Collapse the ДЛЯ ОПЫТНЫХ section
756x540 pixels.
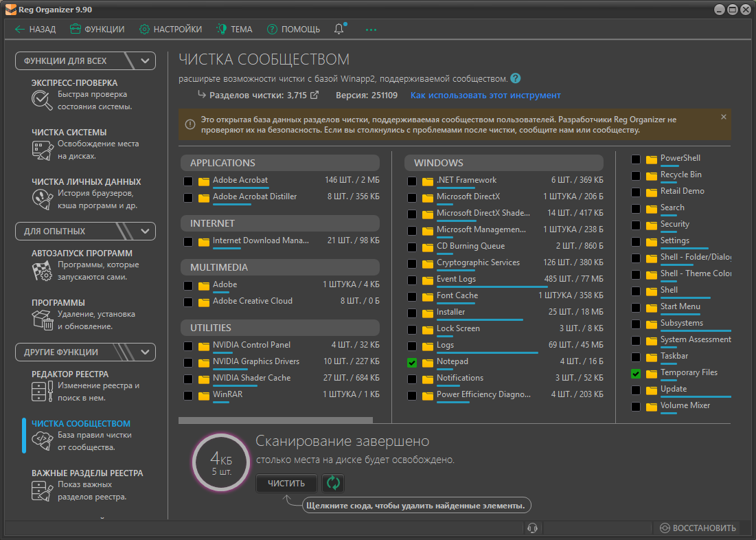tap(144, 232)
